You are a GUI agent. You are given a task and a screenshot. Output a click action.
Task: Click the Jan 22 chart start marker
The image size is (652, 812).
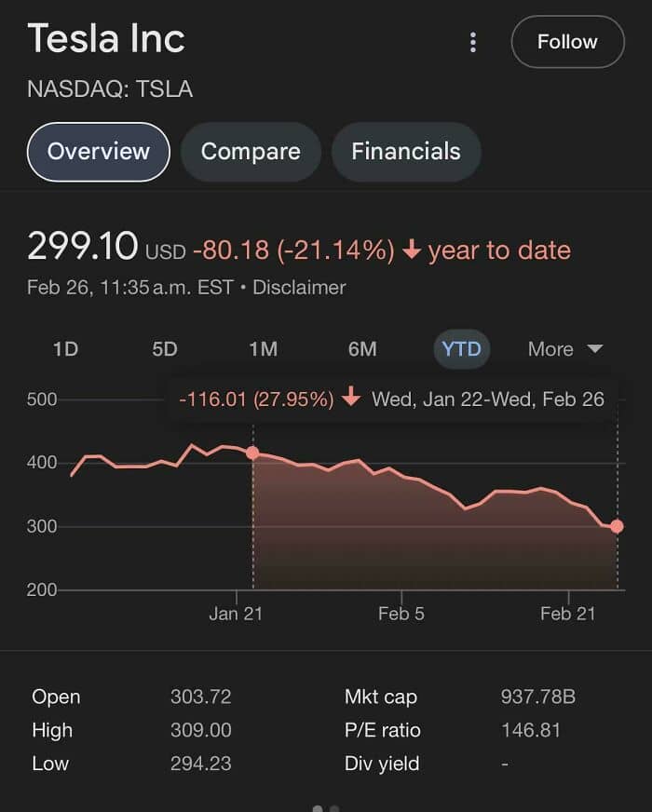[x=252, y=453]
